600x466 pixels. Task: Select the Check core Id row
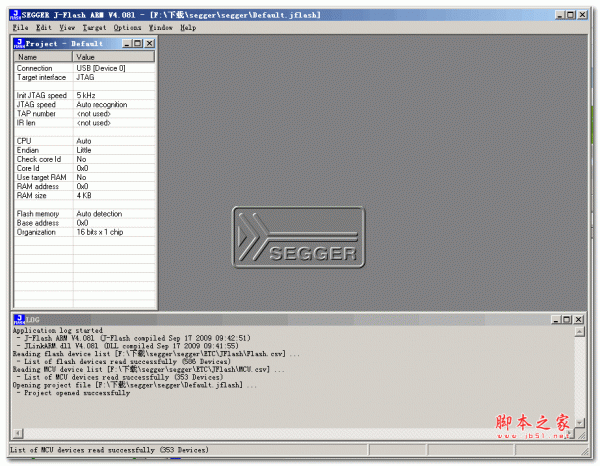(85, 159)
